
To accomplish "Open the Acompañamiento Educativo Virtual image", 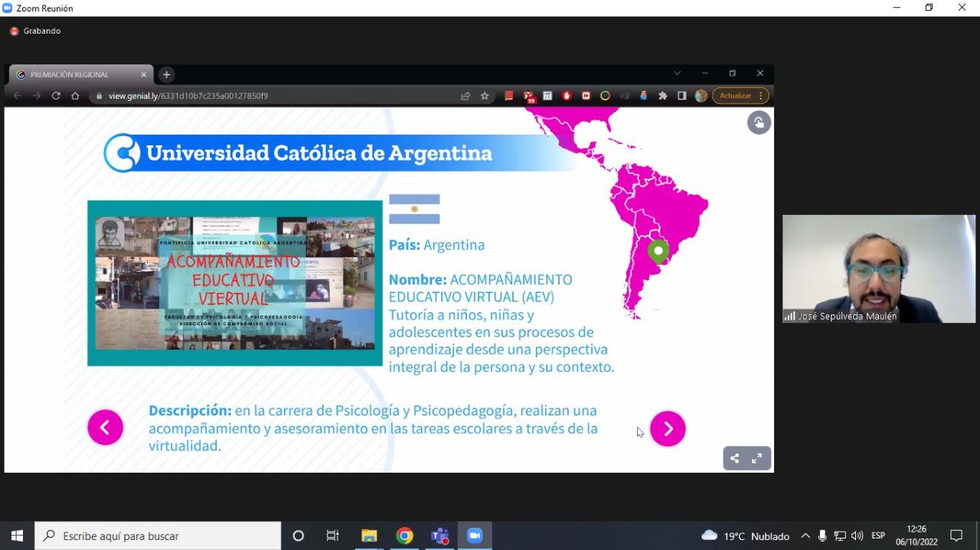I will click(x=235, y=283).
